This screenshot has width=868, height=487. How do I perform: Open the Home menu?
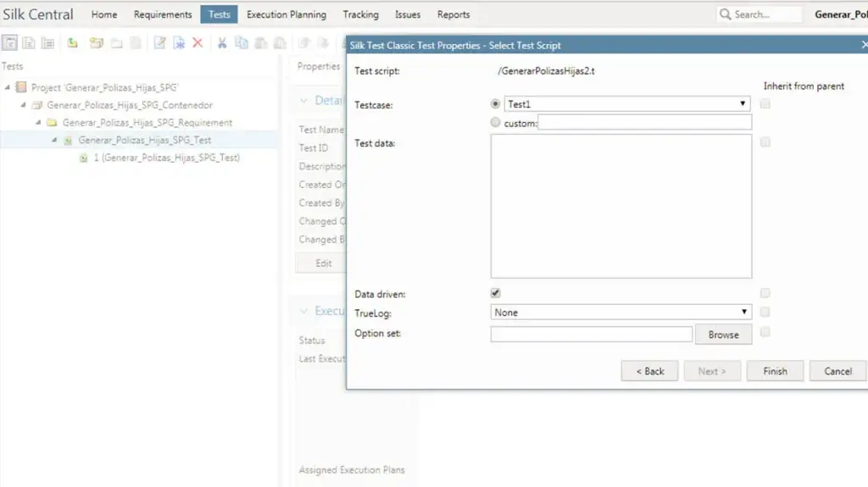point(104,14)
